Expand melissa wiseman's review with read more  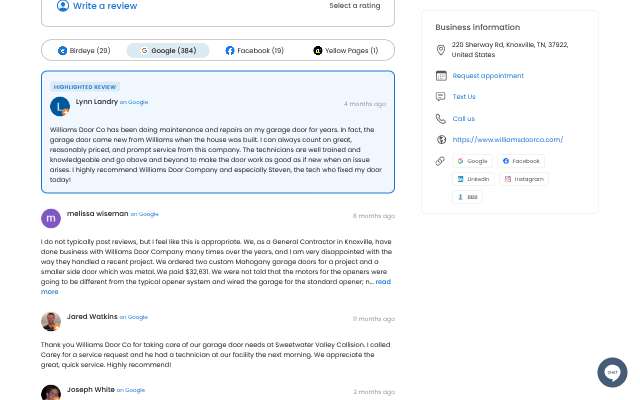pos(383,282)
